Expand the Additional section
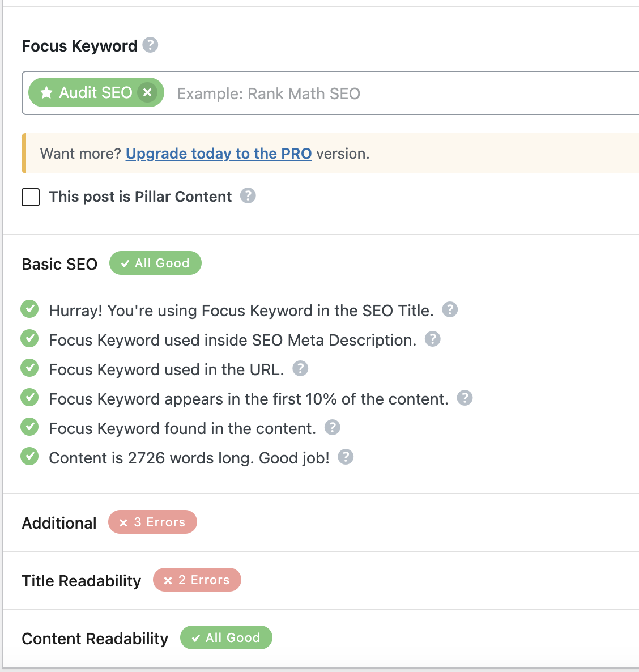639x672 pixels. point(59,523)
